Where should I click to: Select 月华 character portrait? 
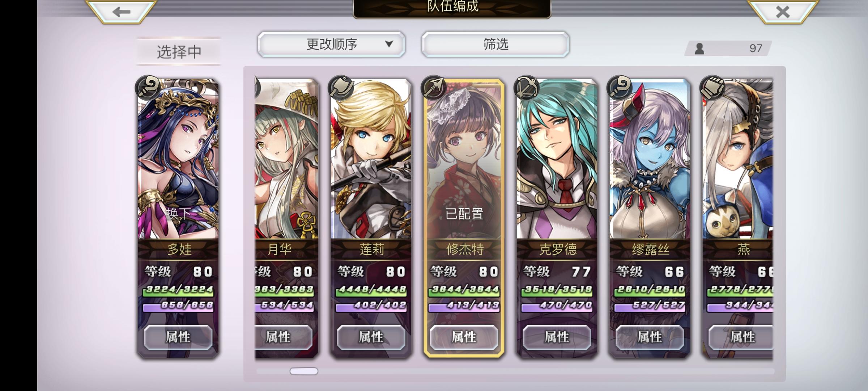coord(286,159)
